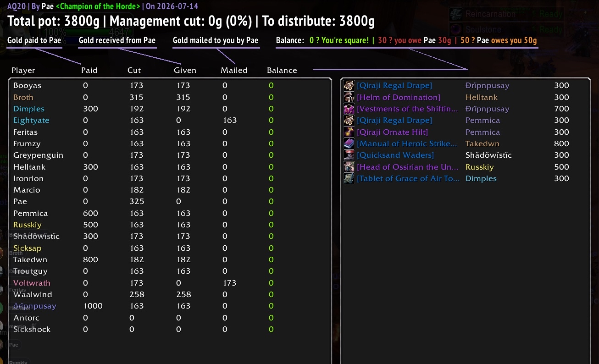Open the Helm of Domination item link
599x364 pixels.
pyautogui.click(x=399, y=97)
